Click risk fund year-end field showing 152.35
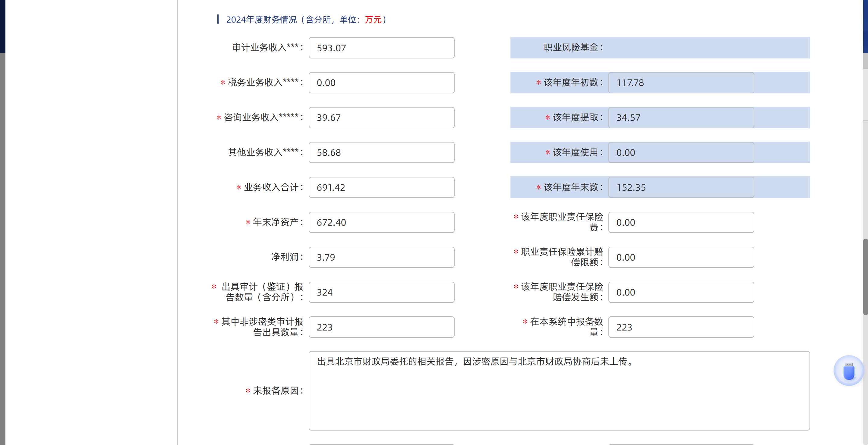 (681, 187)
